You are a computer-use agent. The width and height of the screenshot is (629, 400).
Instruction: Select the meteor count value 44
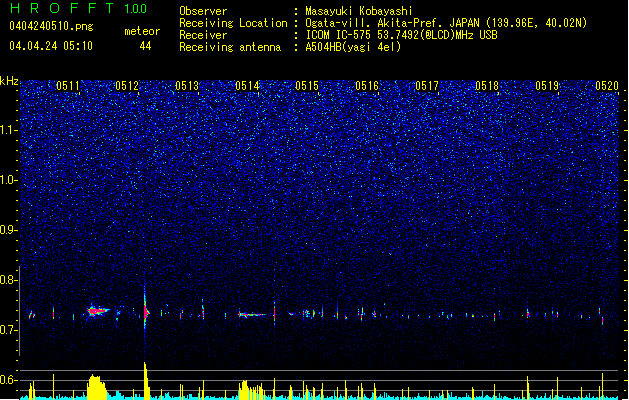click(145, 46)
